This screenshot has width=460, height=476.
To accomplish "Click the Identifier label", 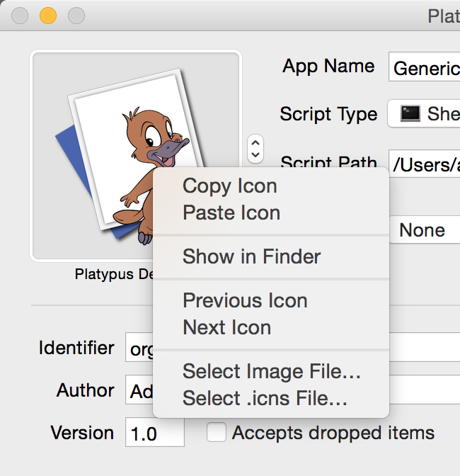I will [76, 348].
